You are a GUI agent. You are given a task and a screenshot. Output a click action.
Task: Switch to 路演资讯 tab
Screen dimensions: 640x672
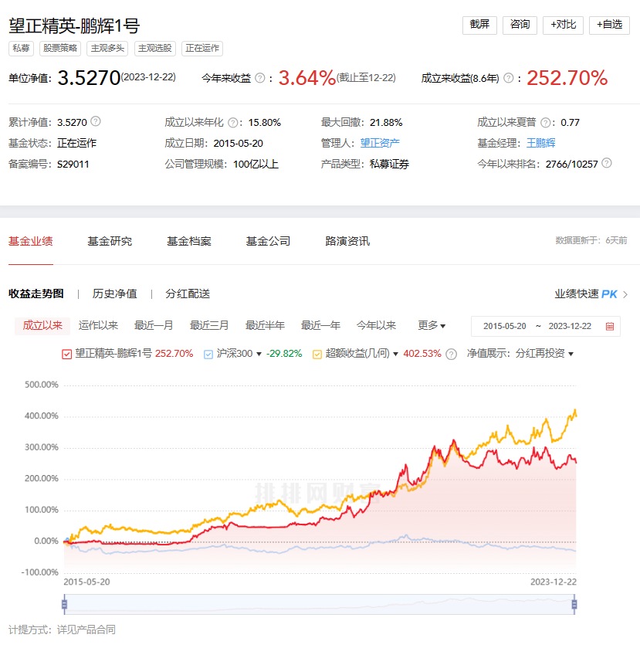[347, 241]
